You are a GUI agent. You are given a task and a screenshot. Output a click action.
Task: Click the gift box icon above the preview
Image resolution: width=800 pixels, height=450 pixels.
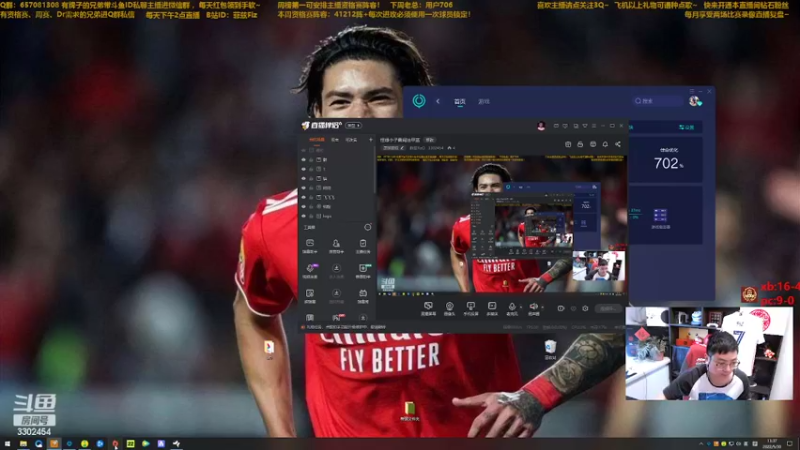pos(580,144)
